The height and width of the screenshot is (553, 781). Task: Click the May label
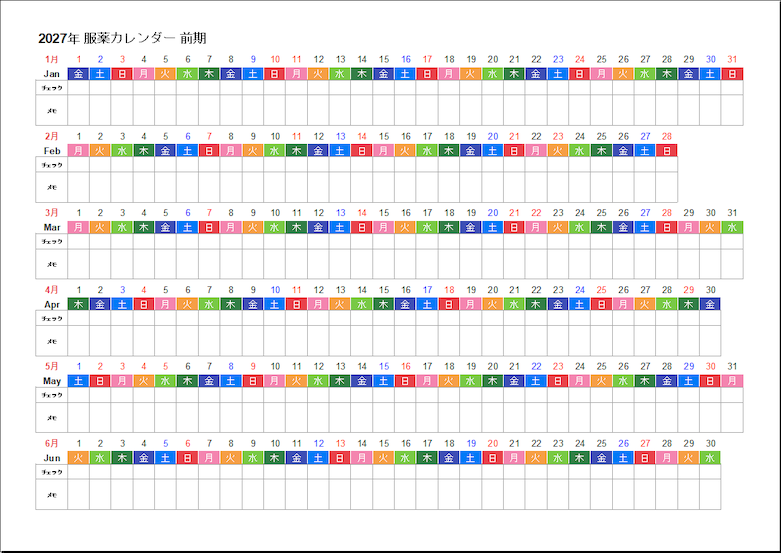[52, 381]
